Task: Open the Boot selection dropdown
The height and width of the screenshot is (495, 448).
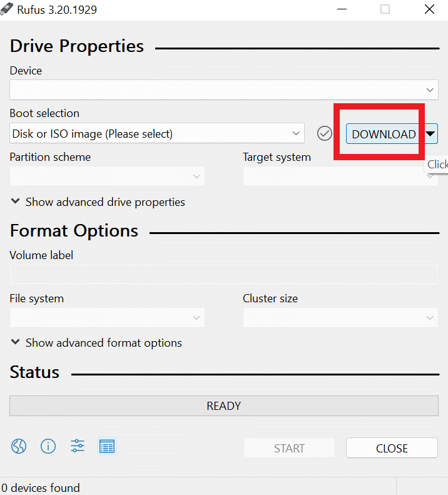Action: [x=157, y=133]
